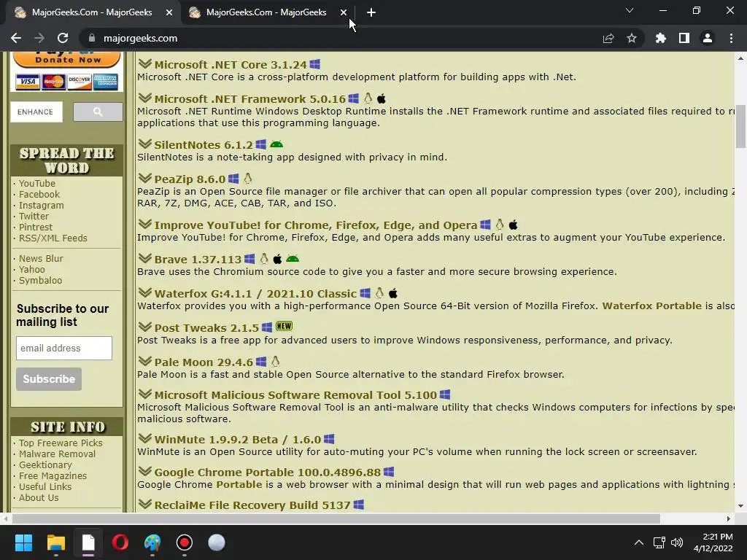This screenshot has width=747, height=560.
Task: Click the NEW badge next to Post Tweaks 2.1.5
Action: tap(284, 326)
